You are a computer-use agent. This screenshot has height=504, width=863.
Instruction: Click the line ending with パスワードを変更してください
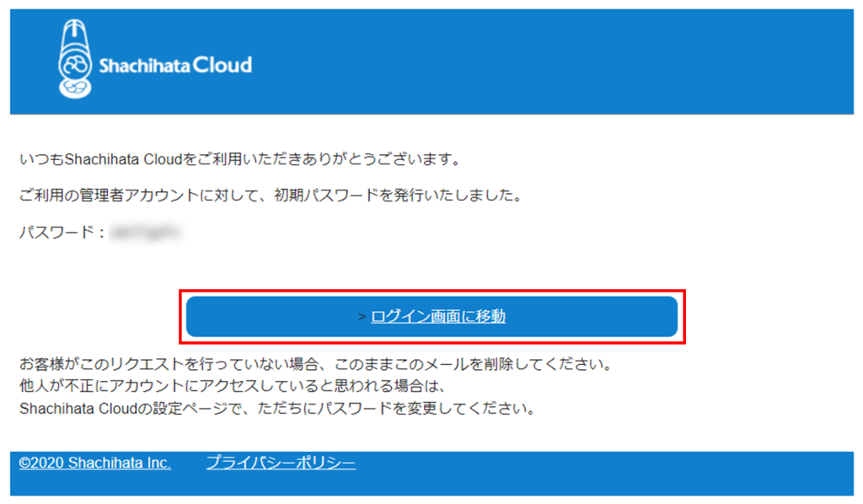click(x=277, y=408)
